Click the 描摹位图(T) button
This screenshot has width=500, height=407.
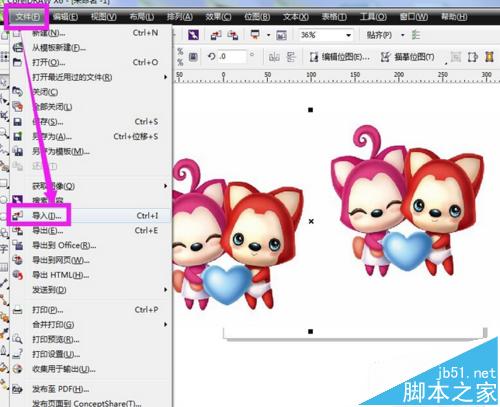coord(408,57)
